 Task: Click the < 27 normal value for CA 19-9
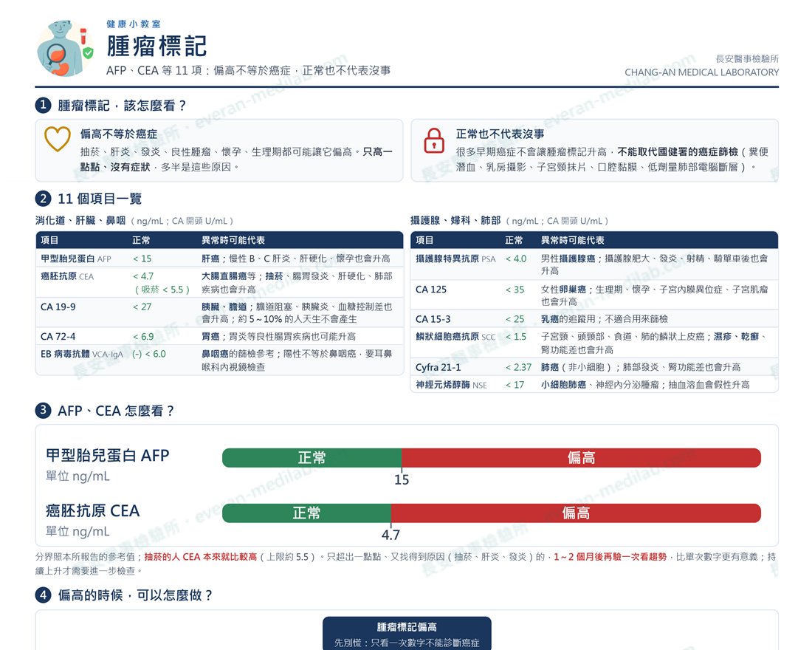coord(142,307)
